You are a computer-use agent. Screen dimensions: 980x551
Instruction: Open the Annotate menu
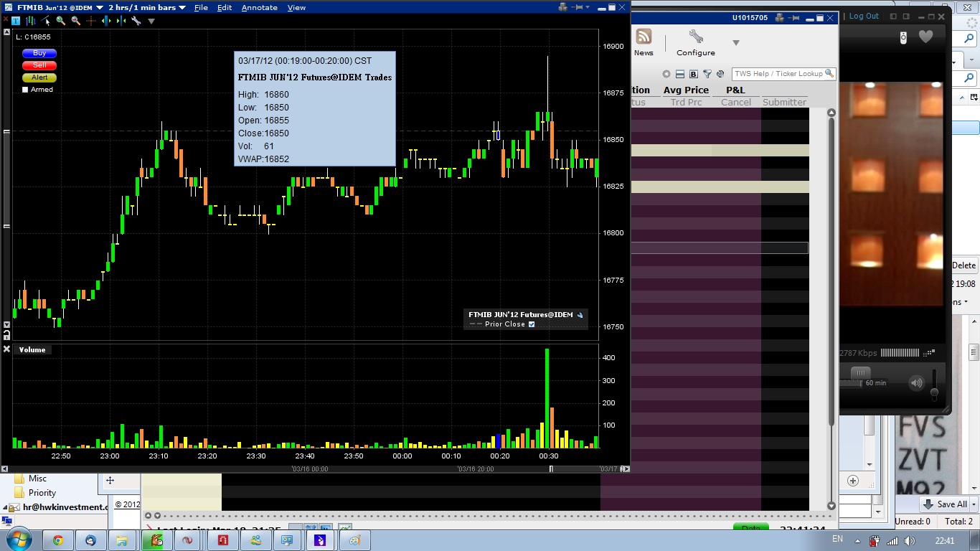pyautogui.click(x=259, y=7)
